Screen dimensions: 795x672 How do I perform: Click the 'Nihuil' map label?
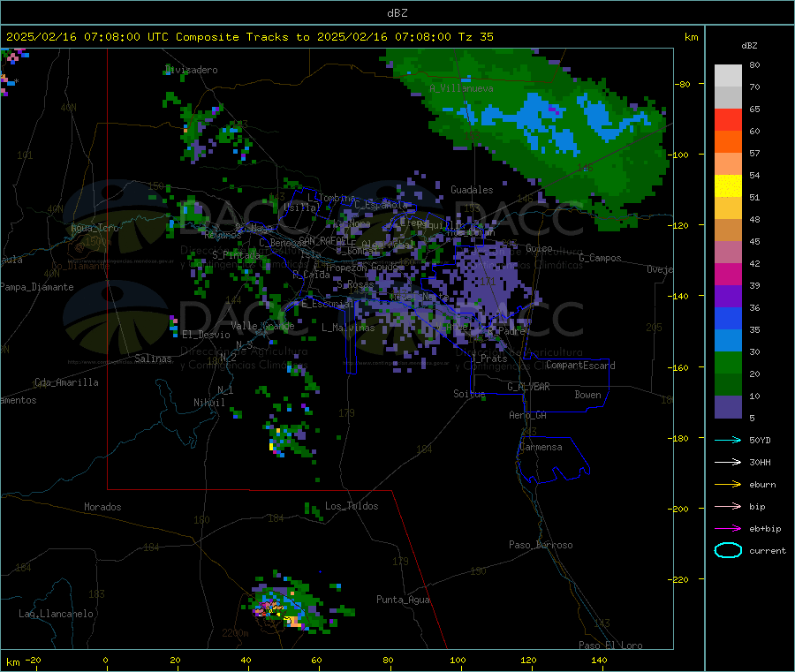pyautogui.click(x=209, y=403)
